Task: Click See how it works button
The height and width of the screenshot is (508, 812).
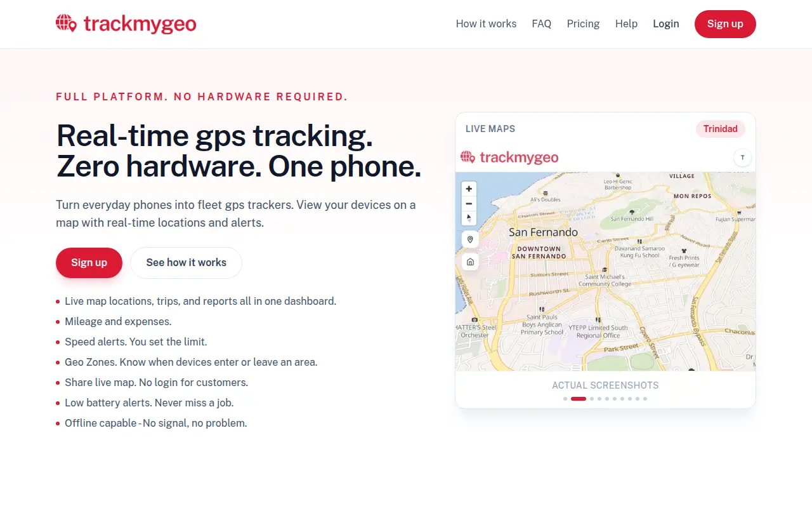Action: (x=186, y=263)
